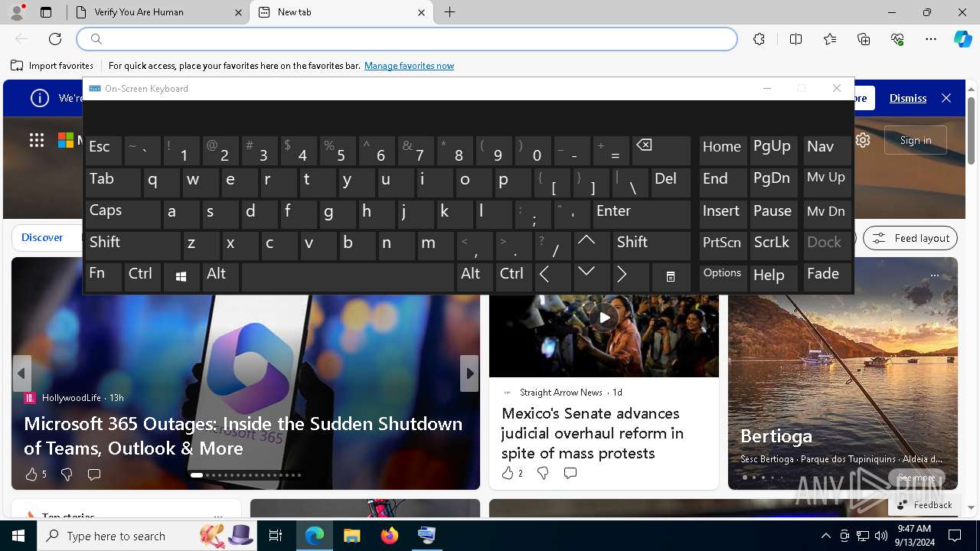Toggle right Ctrl key on On-Screen Keyboard
Viewport: 980px width, 551px height.
pos(514,277)
